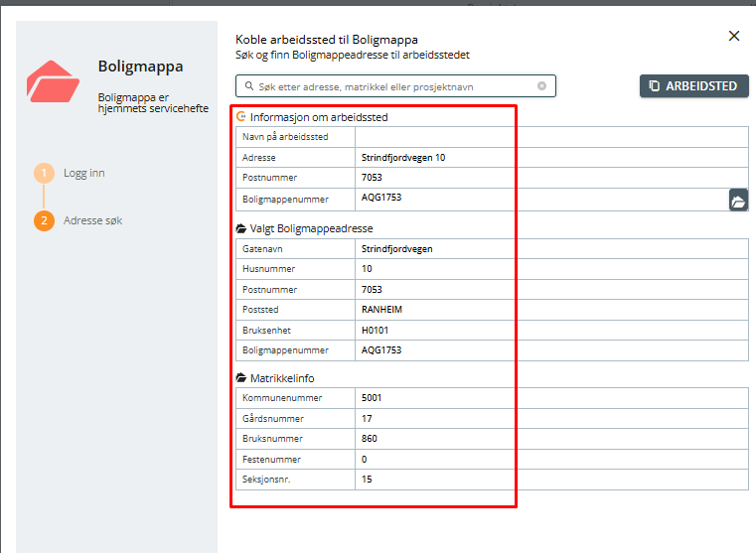Click the Poststed label cell
Viewport: 756px width, 553px height.
coord(296,309)
